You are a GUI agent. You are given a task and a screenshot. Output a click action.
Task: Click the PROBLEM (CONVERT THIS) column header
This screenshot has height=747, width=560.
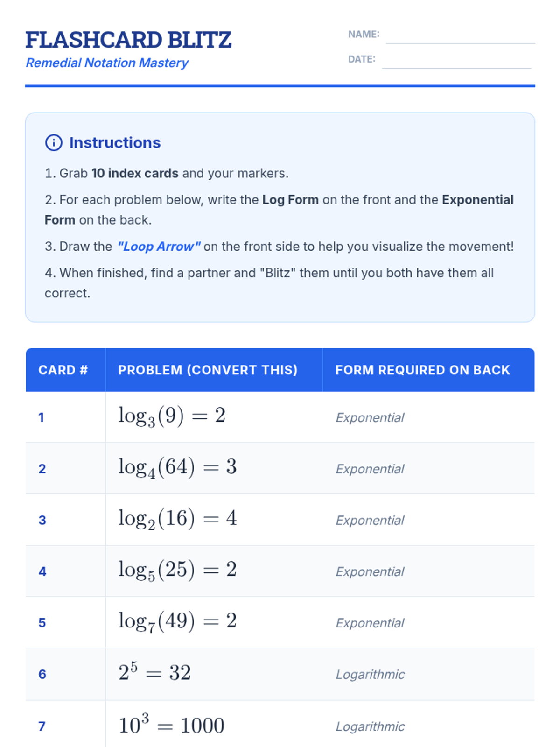208,370
